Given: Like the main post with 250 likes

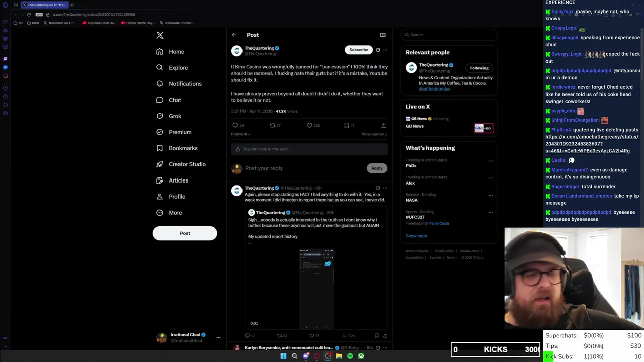Looking at the screenshot, I should 309,125.
